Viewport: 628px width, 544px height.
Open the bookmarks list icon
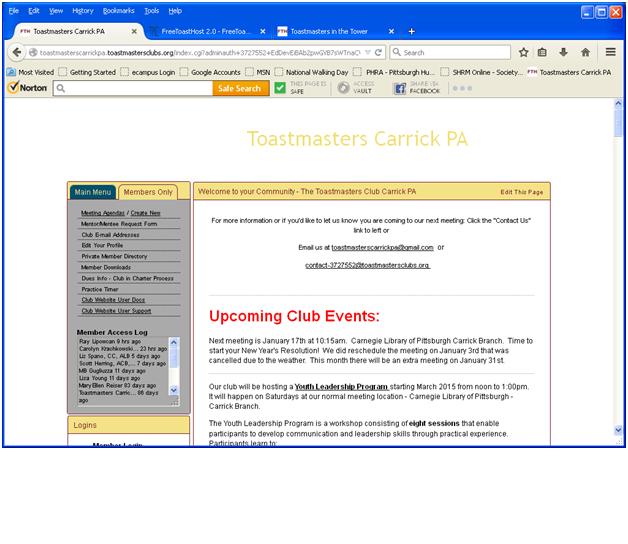point(542,52)
